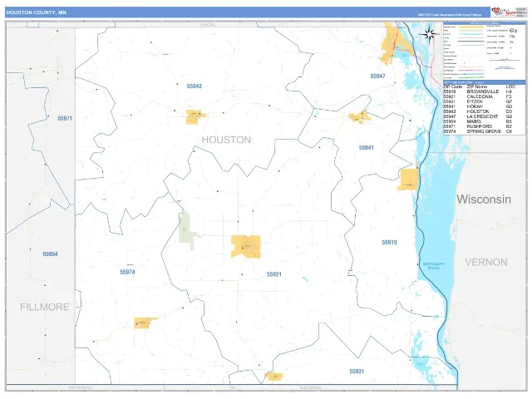The height and width of the screenshot is (399, 532).
Task: Click the orange Brownsville city area
Action: (408, 180)
